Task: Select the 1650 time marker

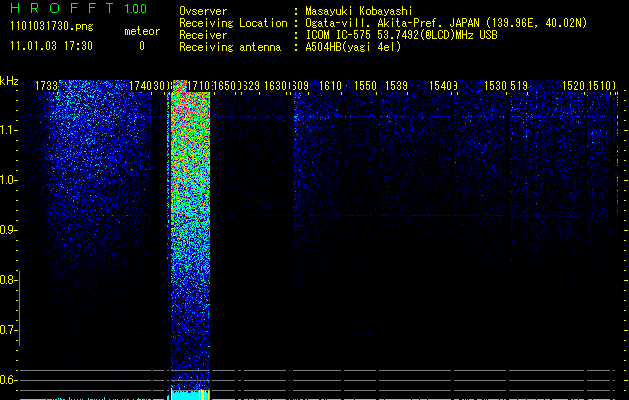Action: 225,86
